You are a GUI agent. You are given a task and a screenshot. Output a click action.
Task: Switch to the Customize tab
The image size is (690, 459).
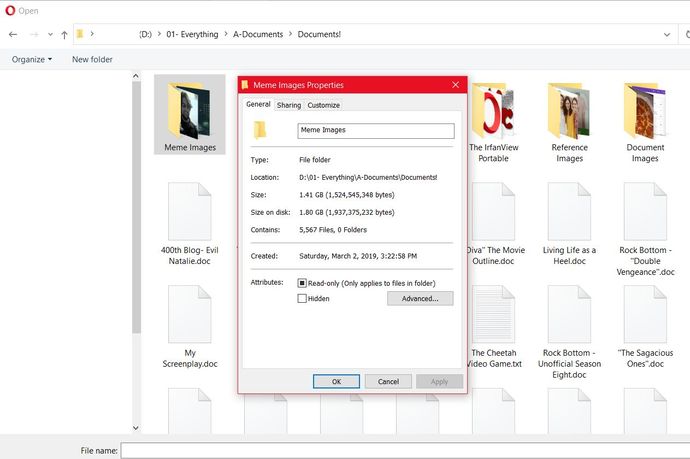(x=323, y=105)
